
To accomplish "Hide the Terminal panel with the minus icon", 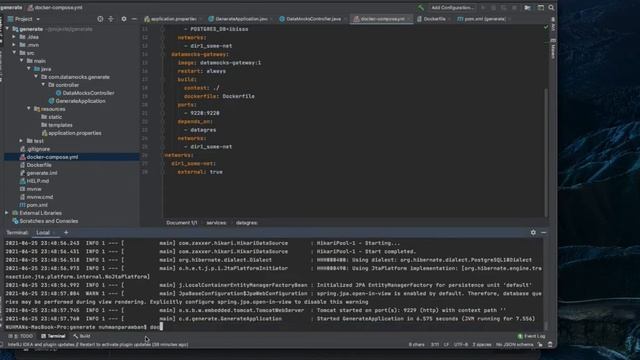I will click(x=544, y=233).
